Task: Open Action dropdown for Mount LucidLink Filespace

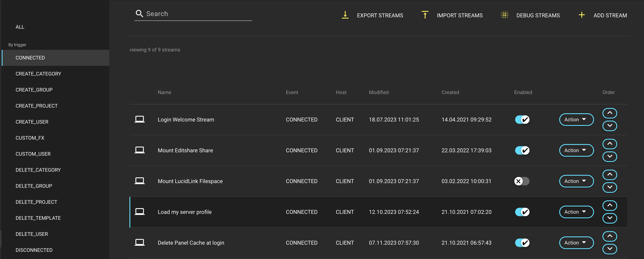Action: [576, 181]
